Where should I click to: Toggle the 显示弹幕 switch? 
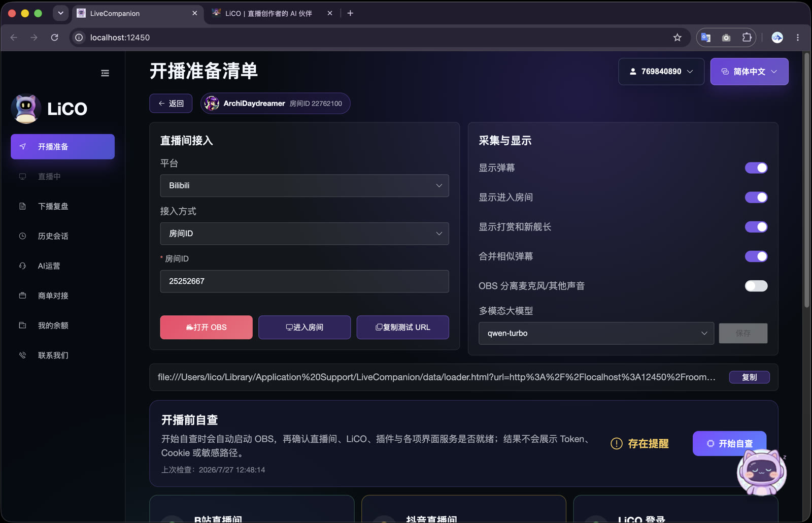click(x=756, y=168)
